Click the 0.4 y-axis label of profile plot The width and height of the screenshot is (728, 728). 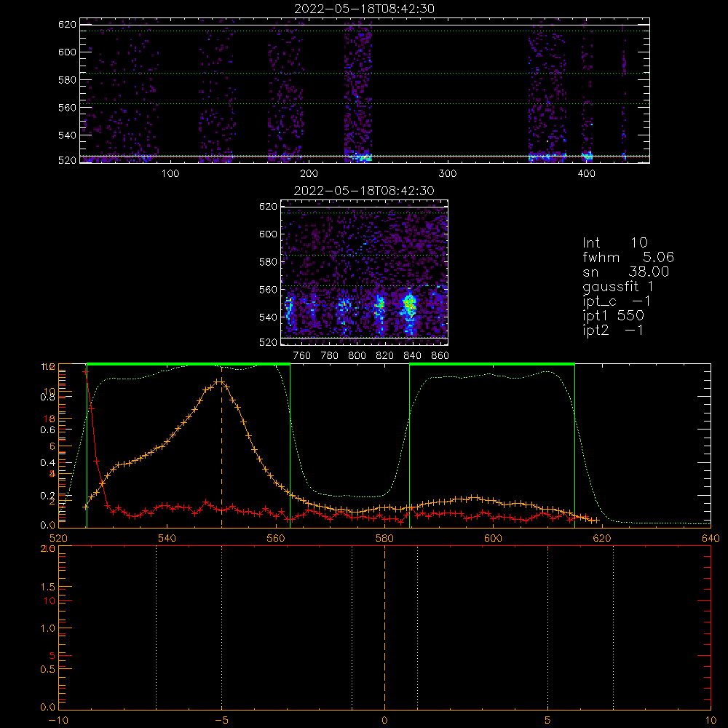click(47, 462)
